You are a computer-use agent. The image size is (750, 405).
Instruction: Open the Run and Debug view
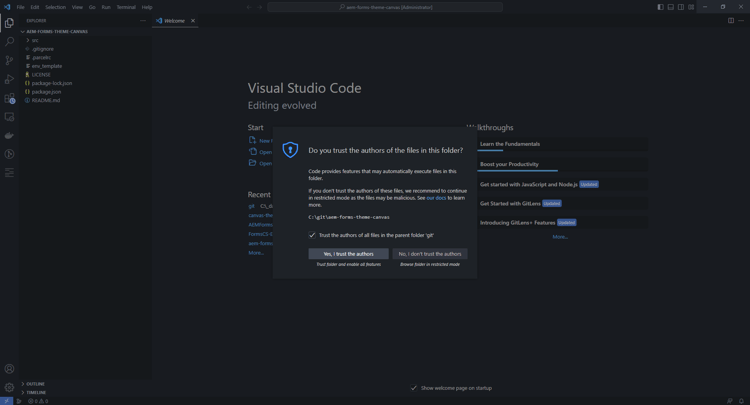(x=9, y=79)
